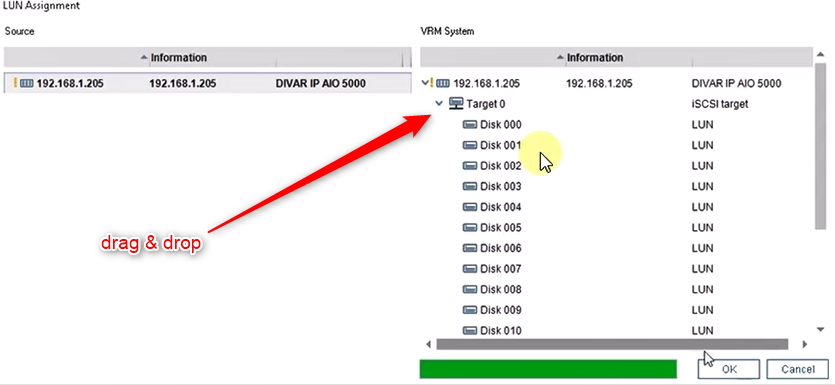Image resolution: width=835 pixels, height=385 pixels.
Task: Click the horizontal scrollbar right arrow
Action: [x=805, y=345]
